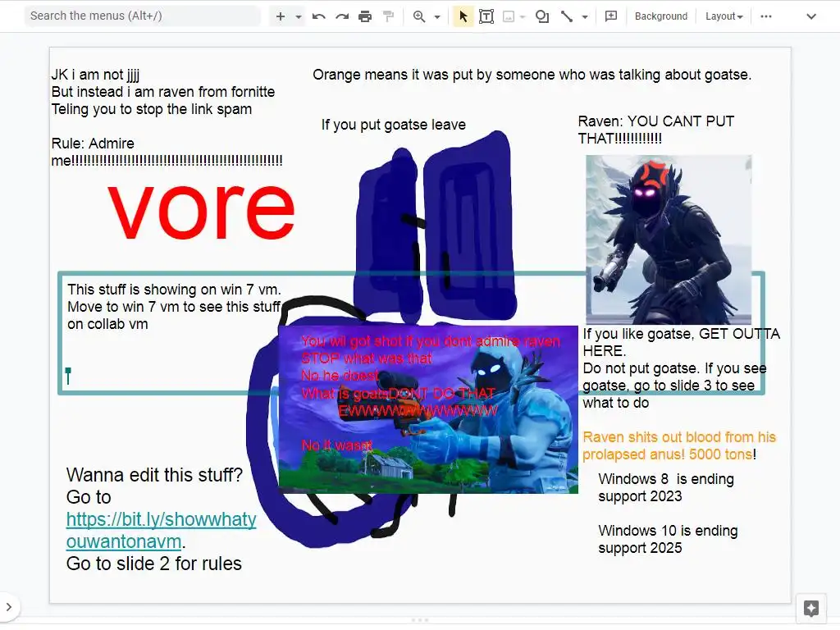Undo the last action

click(319, 16)
